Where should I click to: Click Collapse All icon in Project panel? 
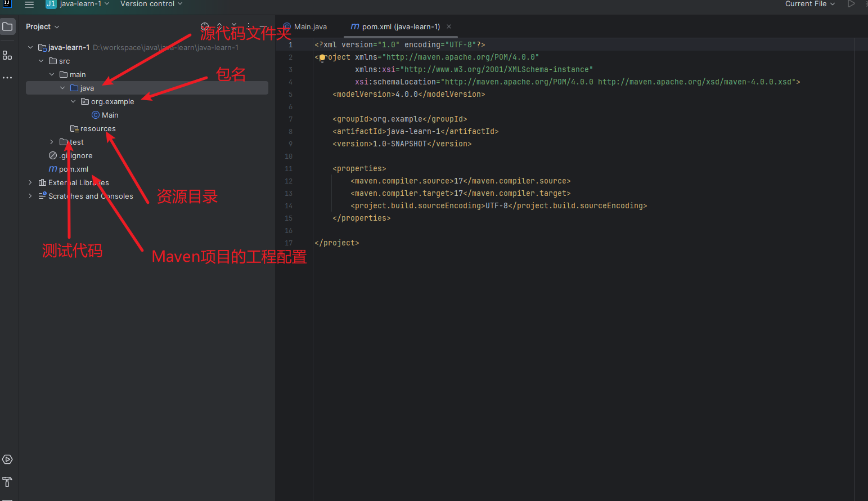[234, 26]
